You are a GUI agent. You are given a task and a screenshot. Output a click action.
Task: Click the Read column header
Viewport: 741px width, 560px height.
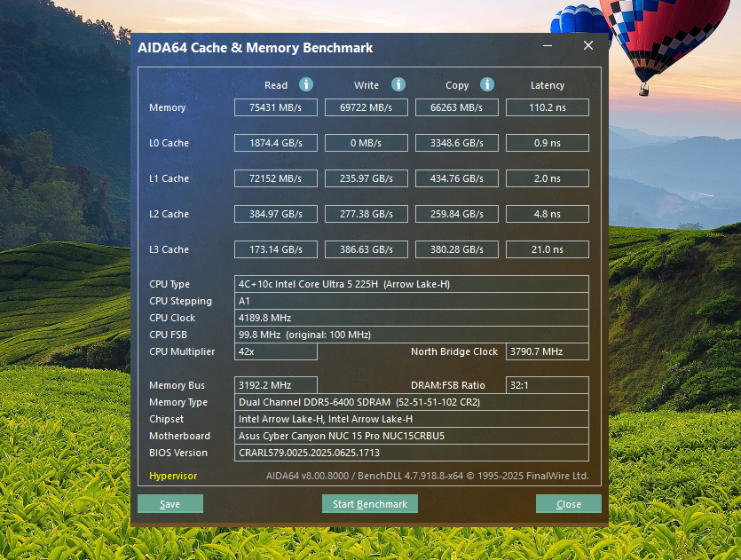[275, 85]
